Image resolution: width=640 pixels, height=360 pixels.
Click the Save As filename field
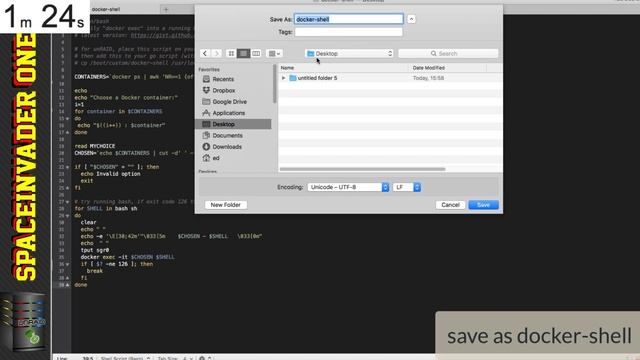coord(349,19)
